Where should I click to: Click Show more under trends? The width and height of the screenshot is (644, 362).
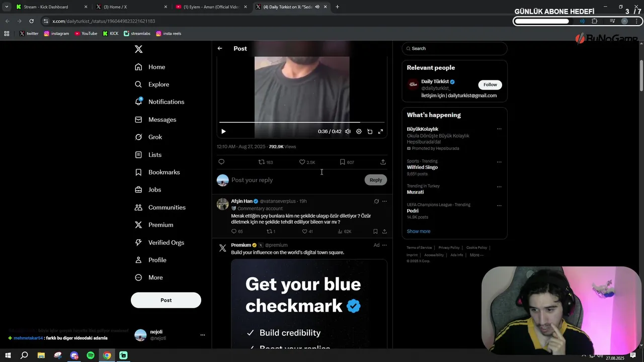pyautogui.click(x=419, y=231)
